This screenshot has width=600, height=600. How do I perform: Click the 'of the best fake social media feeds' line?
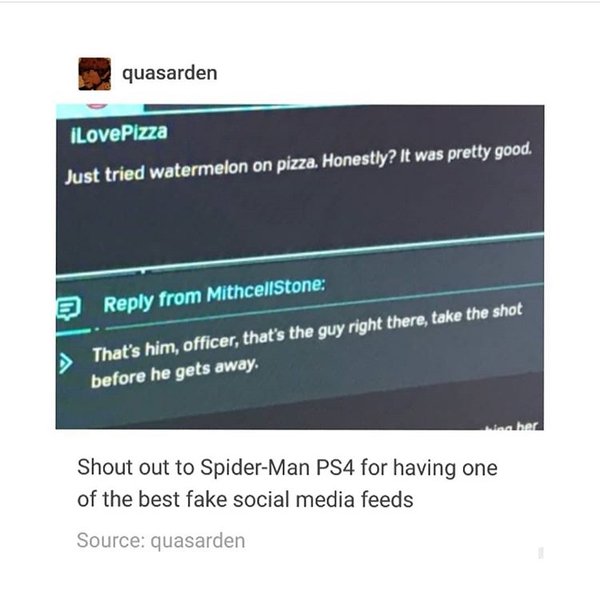(x=245, y=499)
